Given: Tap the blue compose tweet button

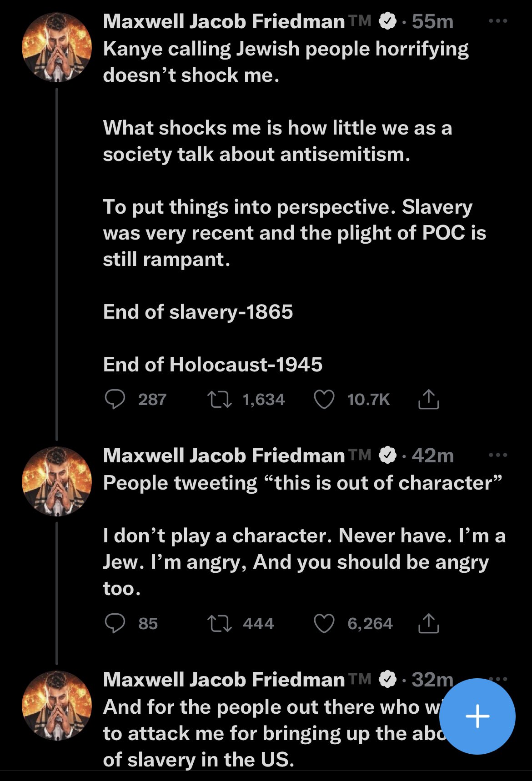Looking at the screenshot, I should [x=477, y=716].
